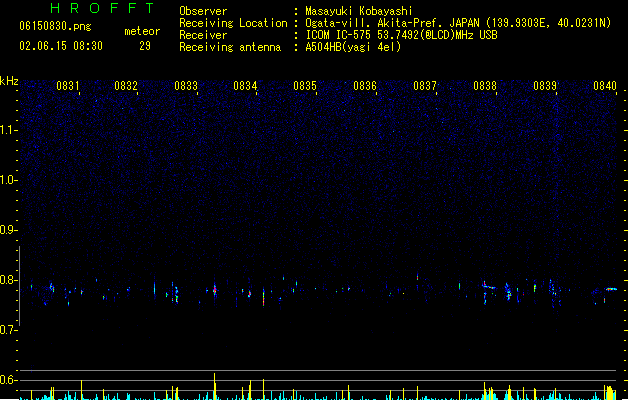Click the Ogata-vill. Akita-Pref. JAPAN location text

pyautogui.click(x=458, y=23)
